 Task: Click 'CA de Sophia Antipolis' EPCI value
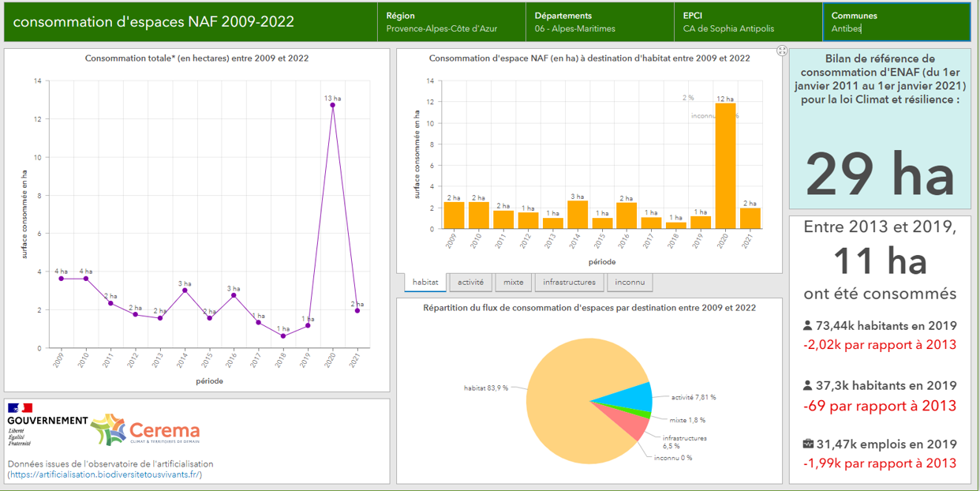728,28
